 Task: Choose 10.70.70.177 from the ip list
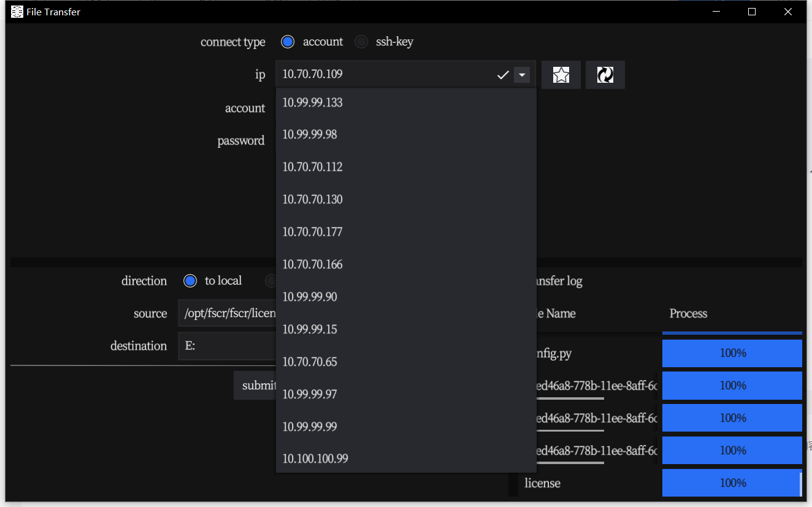406,232
